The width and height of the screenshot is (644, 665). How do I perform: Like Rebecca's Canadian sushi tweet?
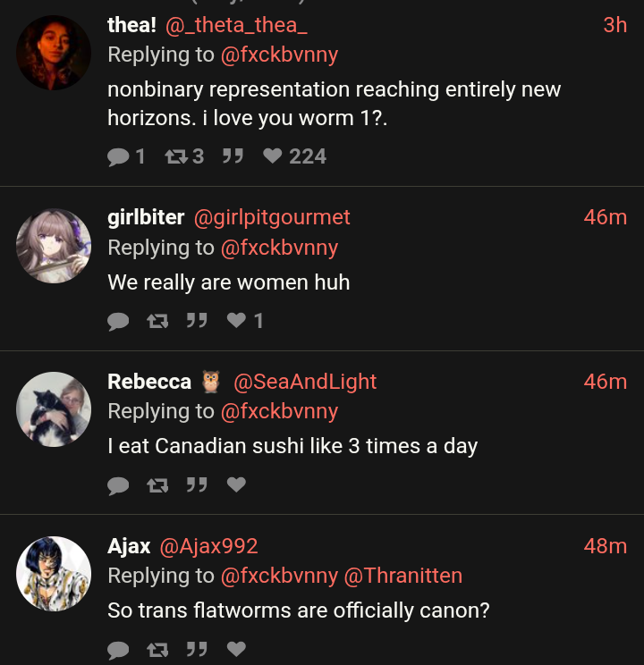coord(236,484)
